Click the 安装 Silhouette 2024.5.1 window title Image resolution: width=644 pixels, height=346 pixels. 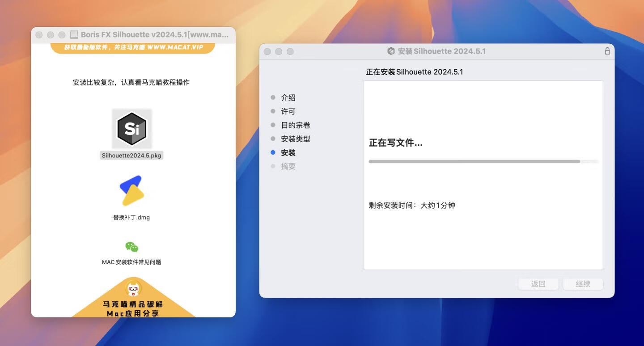click(441, 51)
